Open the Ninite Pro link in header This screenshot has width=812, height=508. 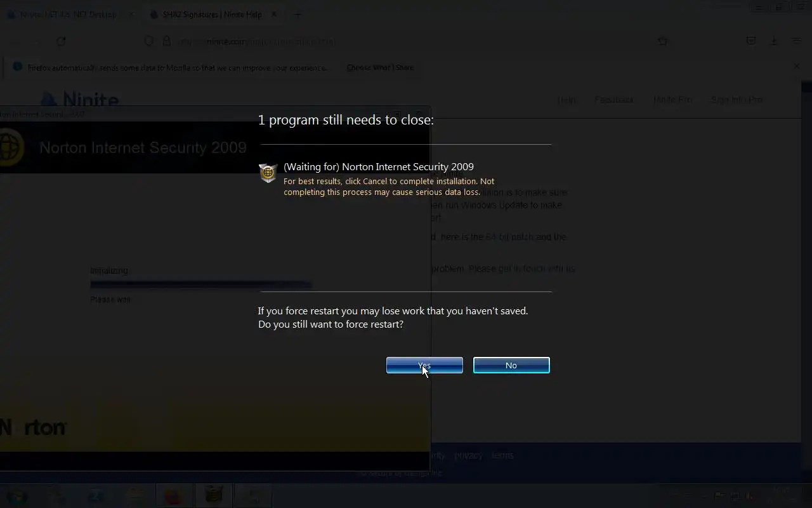[672, 100]
